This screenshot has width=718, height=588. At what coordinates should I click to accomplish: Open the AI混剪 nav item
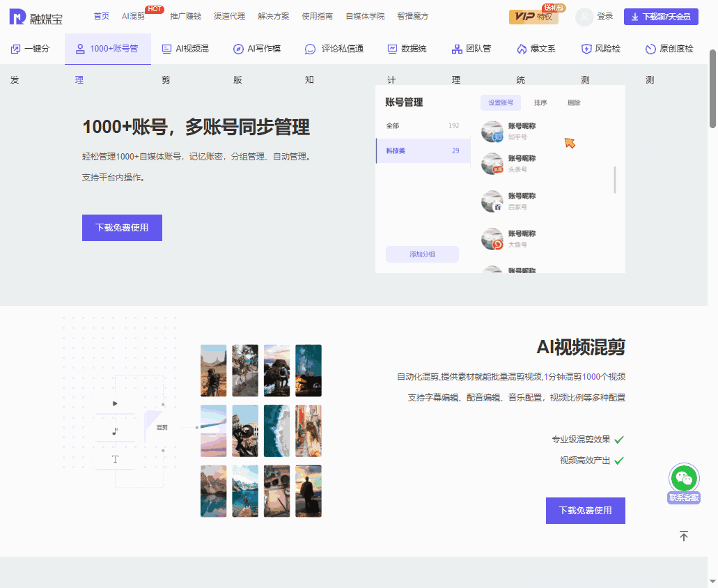point(133,16)
